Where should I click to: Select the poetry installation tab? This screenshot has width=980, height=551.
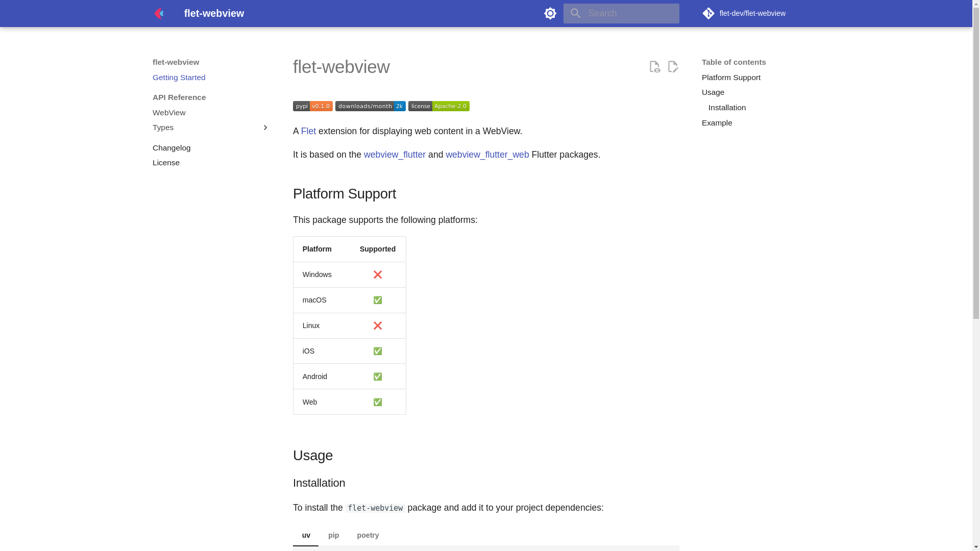[x=367, y=535]
